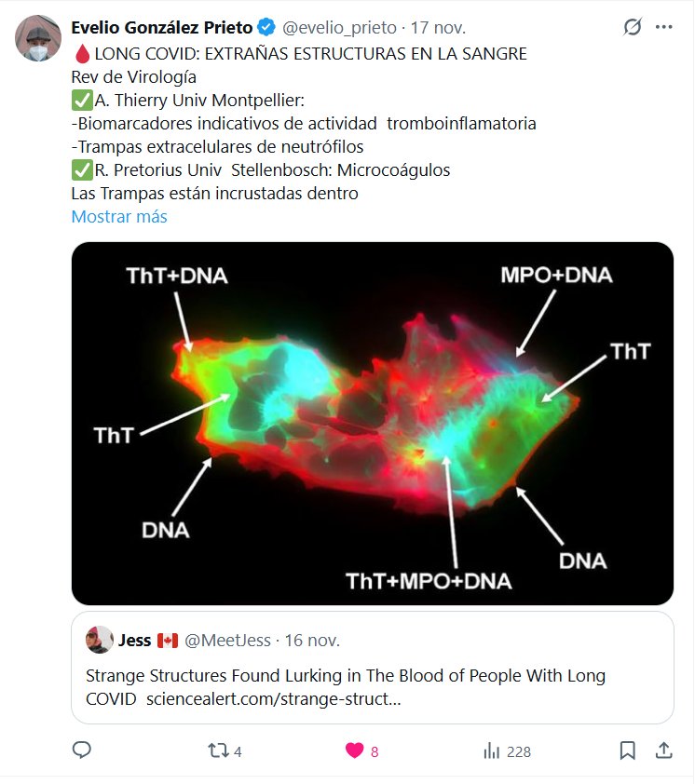Click the Grok circle icon at top right

pos(633,27)
